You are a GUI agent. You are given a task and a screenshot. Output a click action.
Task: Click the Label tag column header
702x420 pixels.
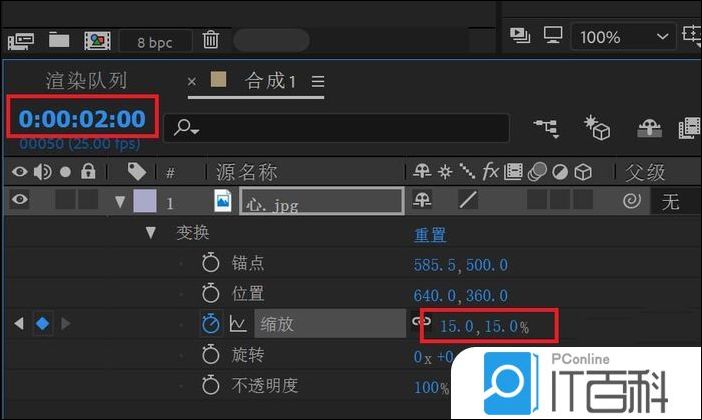pos(137,171)
